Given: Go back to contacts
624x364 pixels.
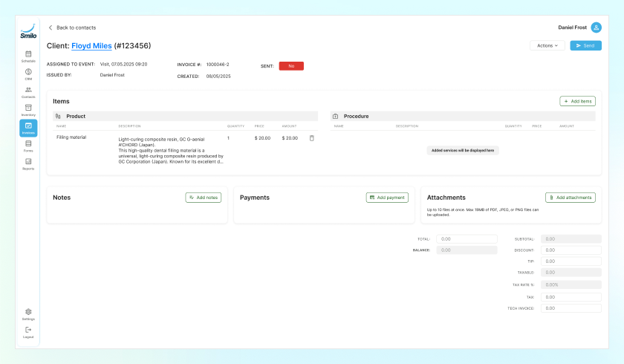Looking at the screenshot, I should pyautogui.click(x=72, y=27).
